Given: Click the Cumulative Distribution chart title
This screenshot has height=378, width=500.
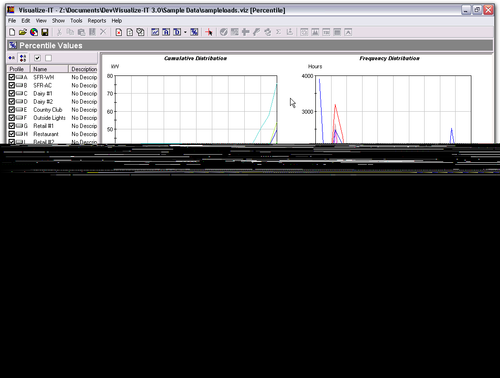Looking at the screenshot, I should click(195, 58).
